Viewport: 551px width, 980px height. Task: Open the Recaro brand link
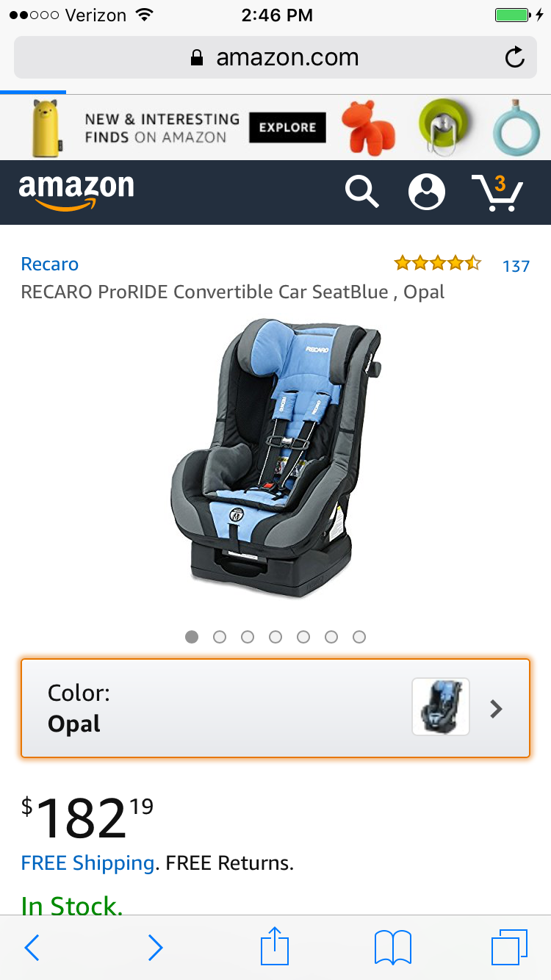click(50, 264)
